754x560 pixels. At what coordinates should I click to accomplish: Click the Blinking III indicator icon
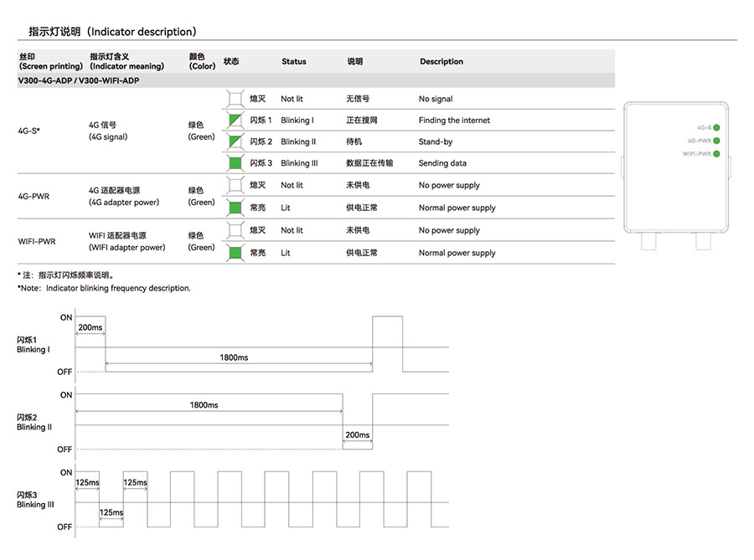[x=235, y=163]
